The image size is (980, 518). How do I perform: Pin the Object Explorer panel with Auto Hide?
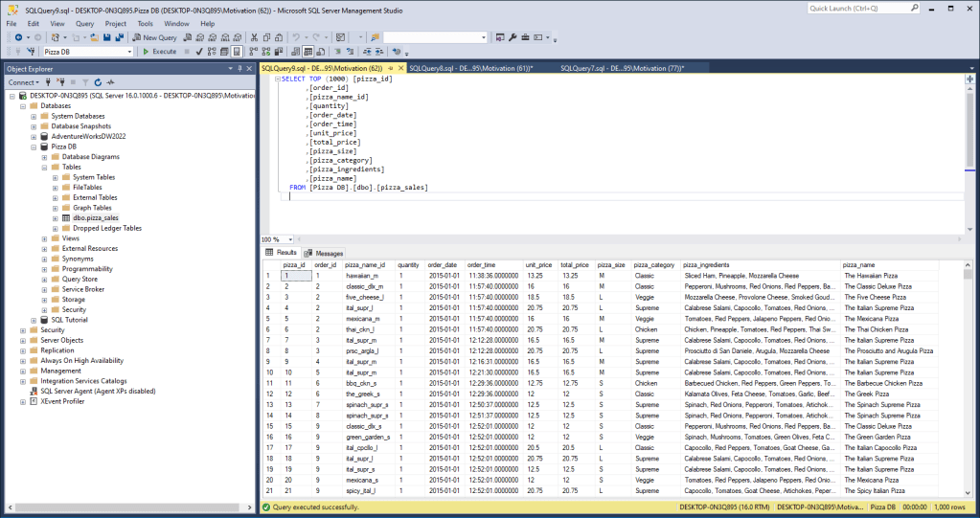(239, 69)
